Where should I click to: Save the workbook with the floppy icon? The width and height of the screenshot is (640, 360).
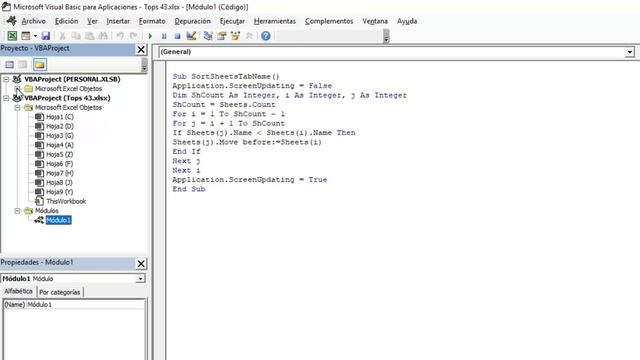click(45, 36)
